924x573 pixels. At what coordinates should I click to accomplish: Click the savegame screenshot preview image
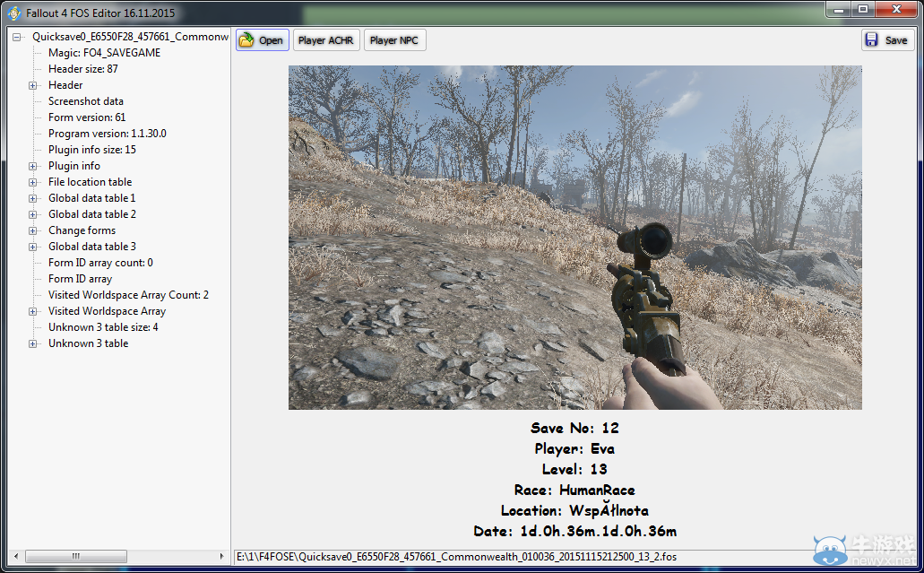(574, 238)
